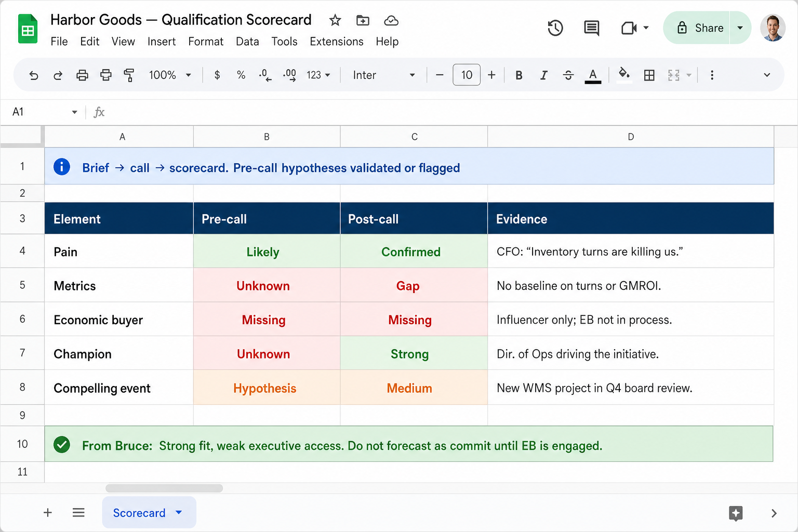Open the Inter font dropdown
Viewport: 798px width, 532px height.
point(384,75)
